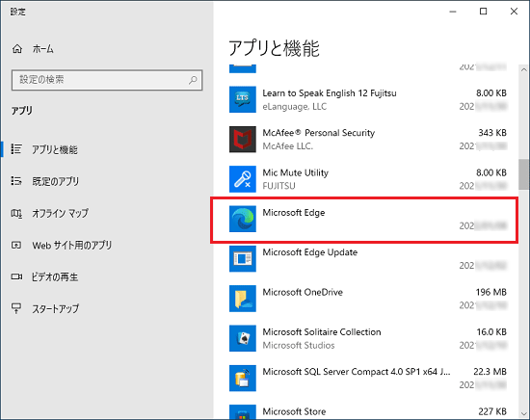The height and width of the screenshot is (420, 530).
Task: Click the Microsoft Solitaire Collection icon
Action: pyautogui.click(x=242, y=338)
